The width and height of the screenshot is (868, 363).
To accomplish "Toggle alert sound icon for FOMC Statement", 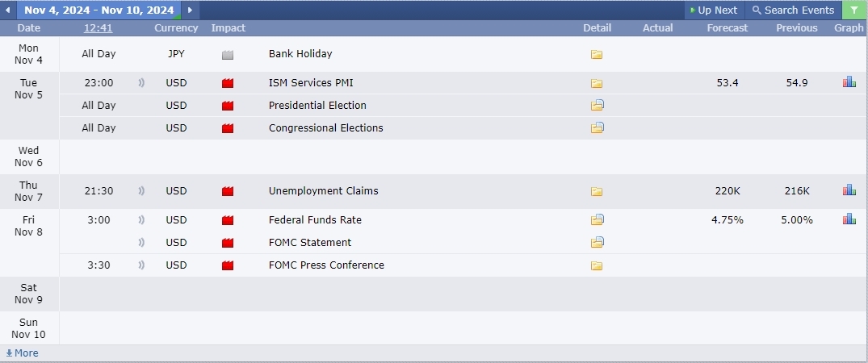I will [x=141, y=242].
